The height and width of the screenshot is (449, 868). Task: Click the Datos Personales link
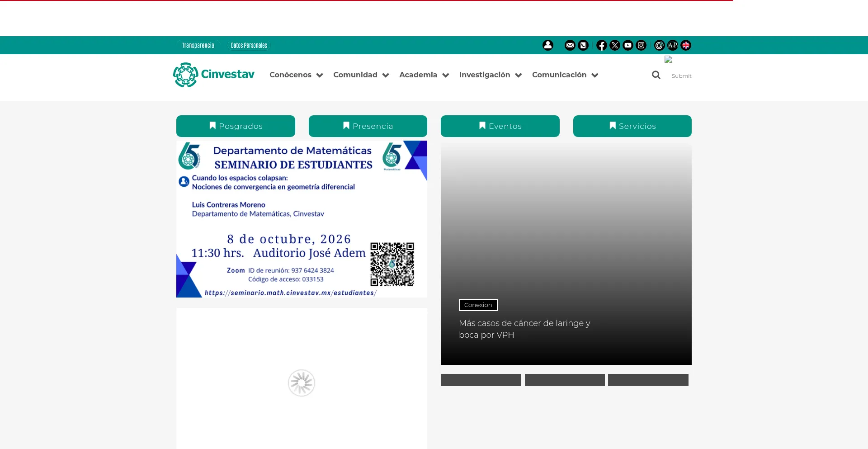pyautogui.click(x=249, y=45)
